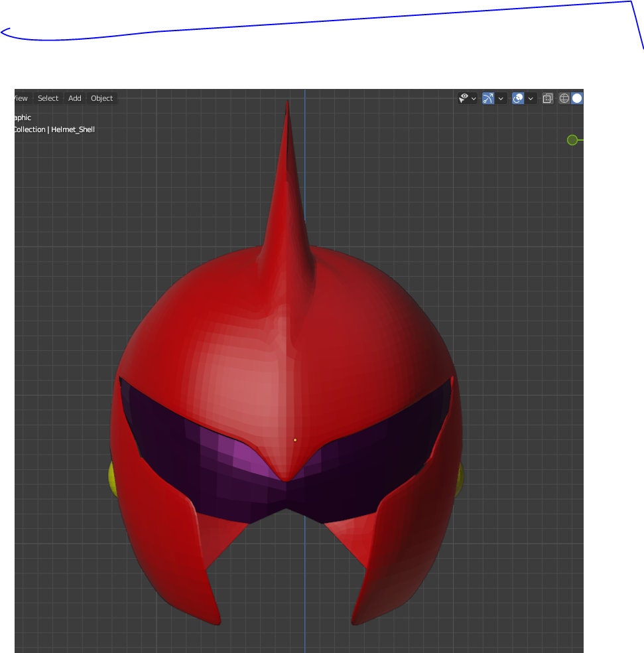
Task: Open the Show Gizmos dropdown arrow
Action: click(473, 98)
